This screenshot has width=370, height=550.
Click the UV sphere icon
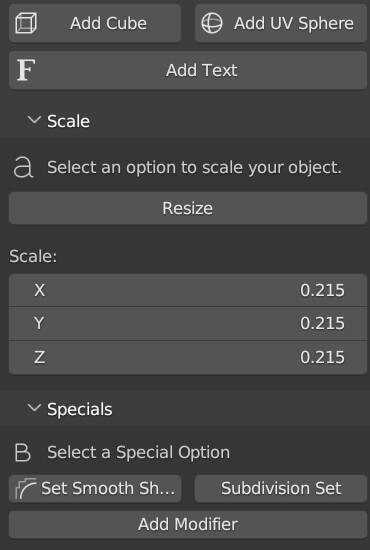coord(212,23)
